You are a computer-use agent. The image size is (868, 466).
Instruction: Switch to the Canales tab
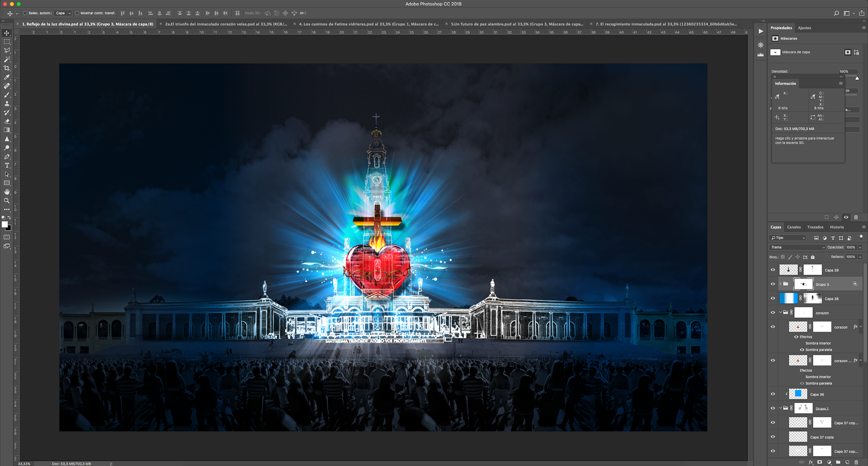click(794, 227)
